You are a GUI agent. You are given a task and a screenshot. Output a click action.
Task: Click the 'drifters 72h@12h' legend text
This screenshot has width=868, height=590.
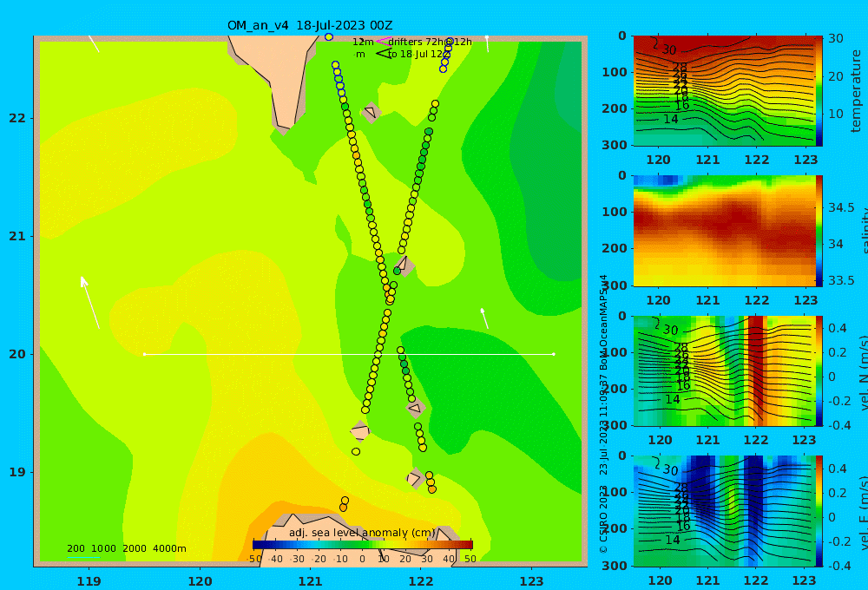pyautogui.click(x=431, y=42)
